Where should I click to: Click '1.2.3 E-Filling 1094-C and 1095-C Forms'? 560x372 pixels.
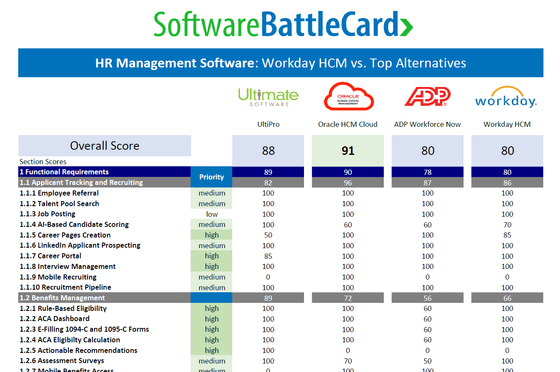tap(84, 329)
